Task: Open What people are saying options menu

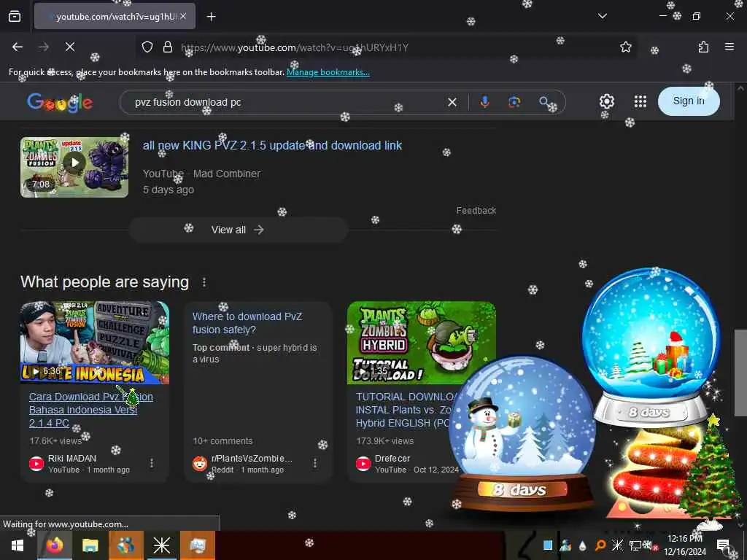Action: [204, 282]
